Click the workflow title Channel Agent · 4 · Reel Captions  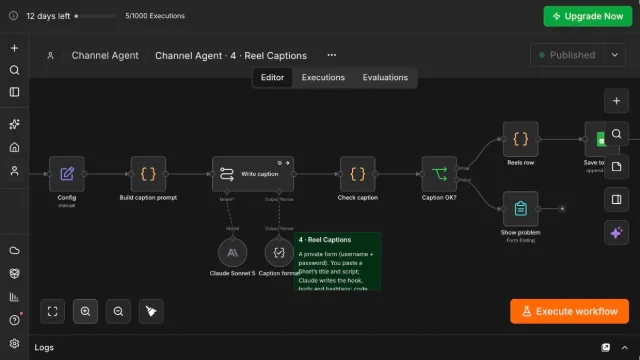(231, 56)
